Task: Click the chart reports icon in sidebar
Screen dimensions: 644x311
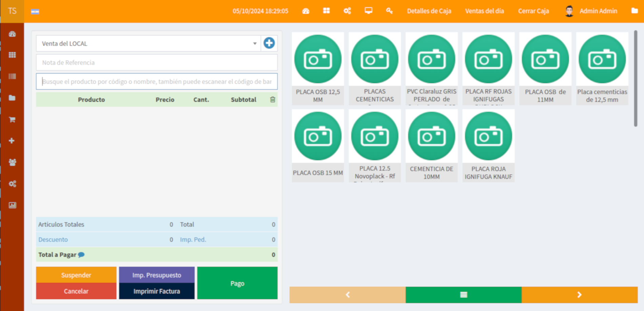Action: pos(12,205)
